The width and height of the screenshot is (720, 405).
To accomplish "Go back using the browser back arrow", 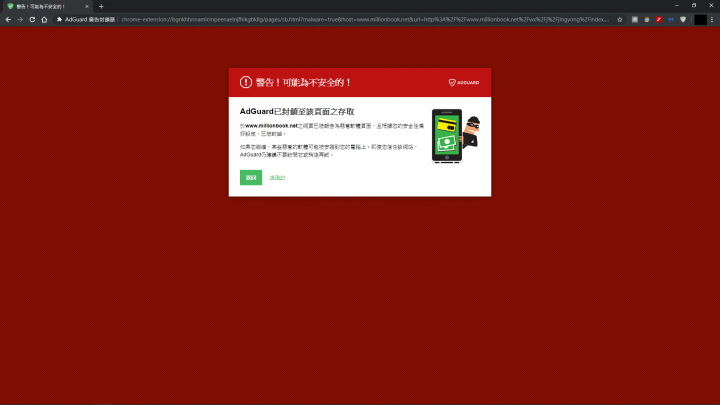I will tap(8, 20).
